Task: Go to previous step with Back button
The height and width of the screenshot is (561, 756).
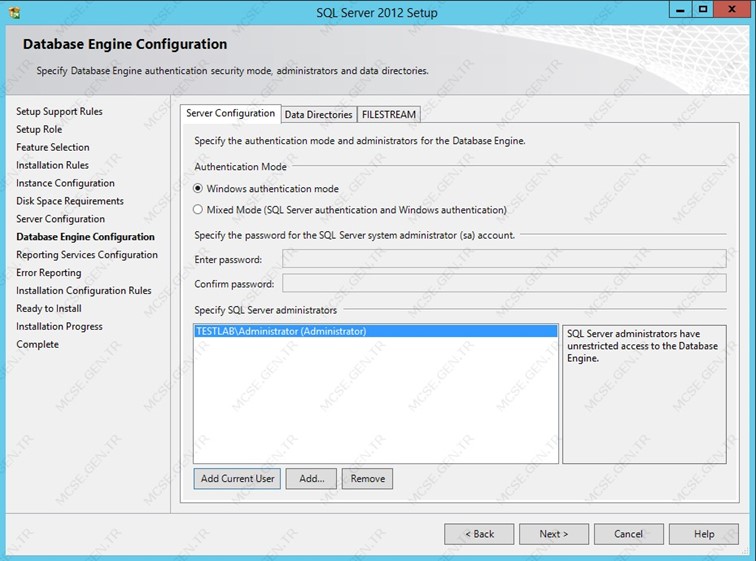Action: coord(479,534)
